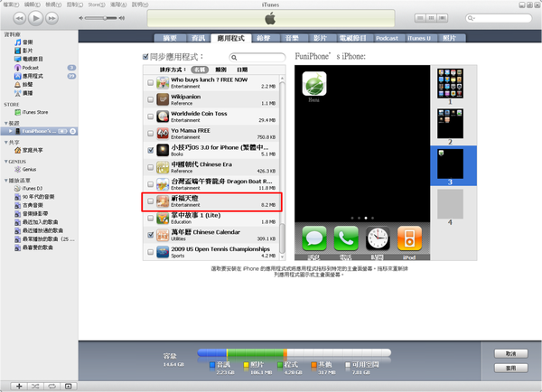Skip to the next track
Viewport: 542px width, 392px height.
tap(51, 18)
